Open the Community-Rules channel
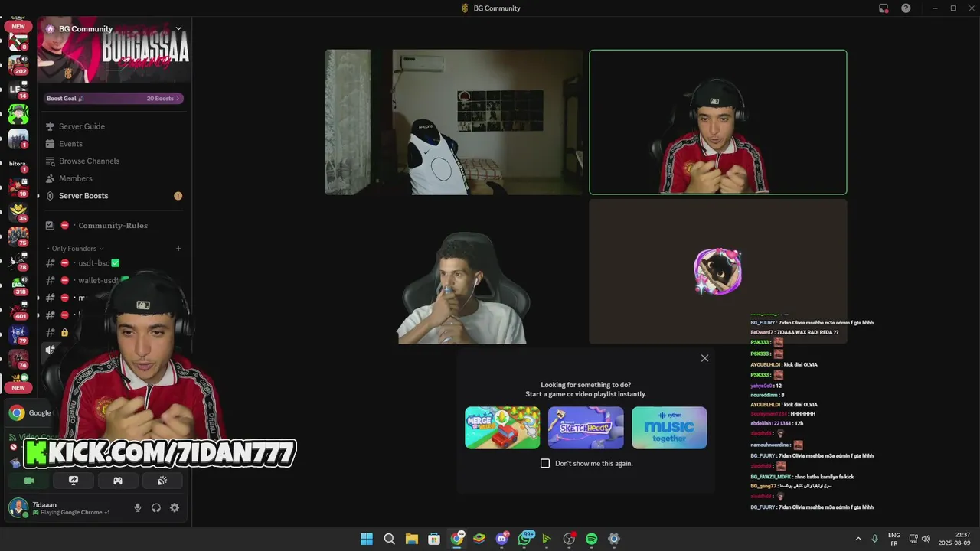 [113, 226]
